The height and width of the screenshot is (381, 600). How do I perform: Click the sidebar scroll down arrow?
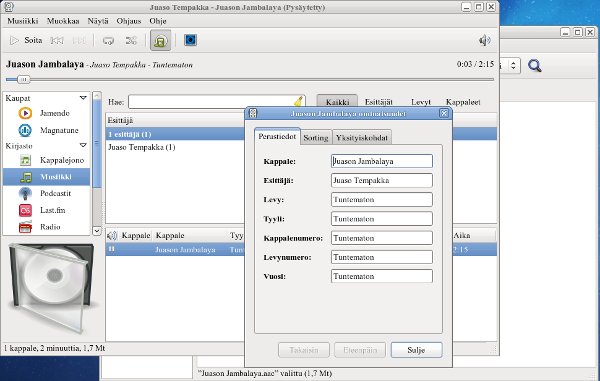(97, 231)
